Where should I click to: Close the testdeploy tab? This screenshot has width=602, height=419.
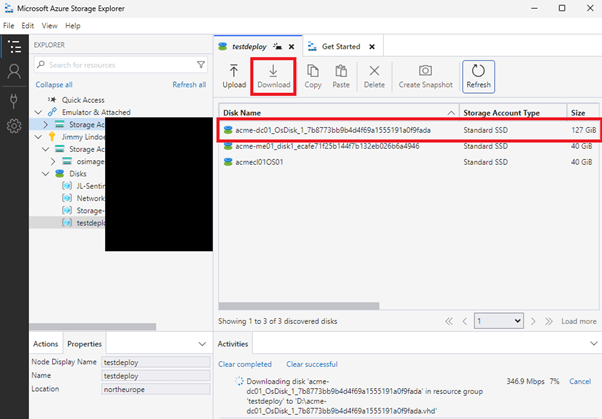pos(291,46)
